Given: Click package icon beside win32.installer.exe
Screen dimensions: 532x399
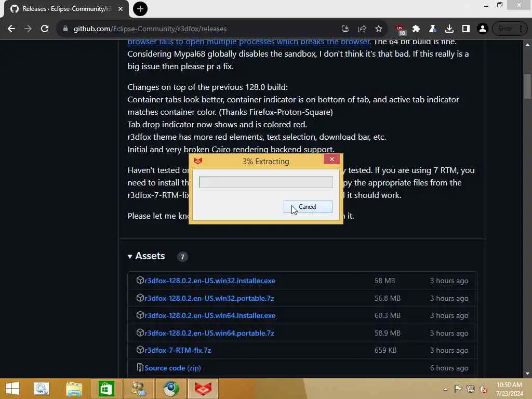Looking at the screenshot, I should (x=140, y=280).
